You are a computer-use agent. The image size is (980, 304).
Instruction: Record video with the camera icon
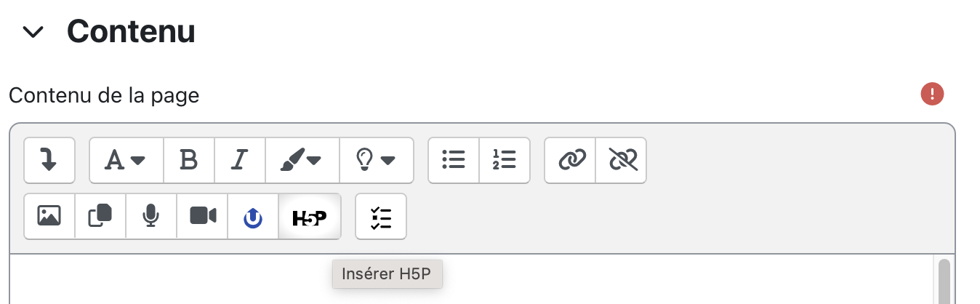(x=202, y=216)
